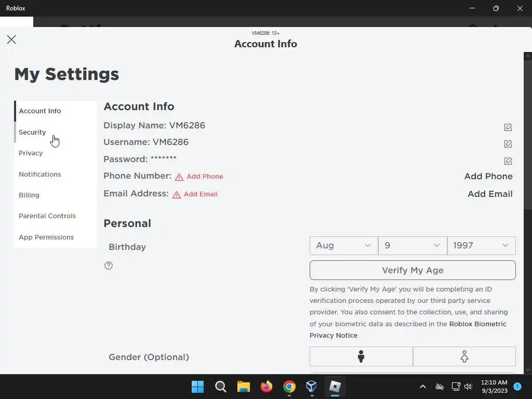Open Windows taskbar search
The image size is (532, 399).
point(220,387)
